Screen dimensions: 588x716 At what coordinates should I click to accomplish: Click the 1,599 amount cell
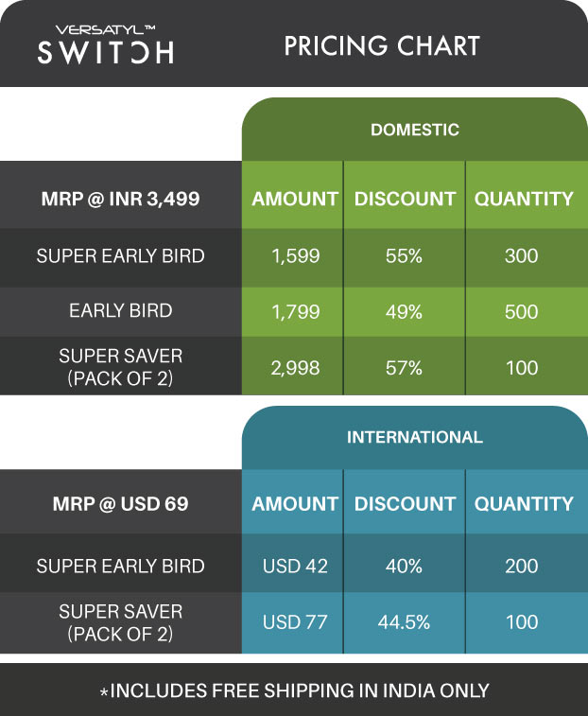[295, 255]
